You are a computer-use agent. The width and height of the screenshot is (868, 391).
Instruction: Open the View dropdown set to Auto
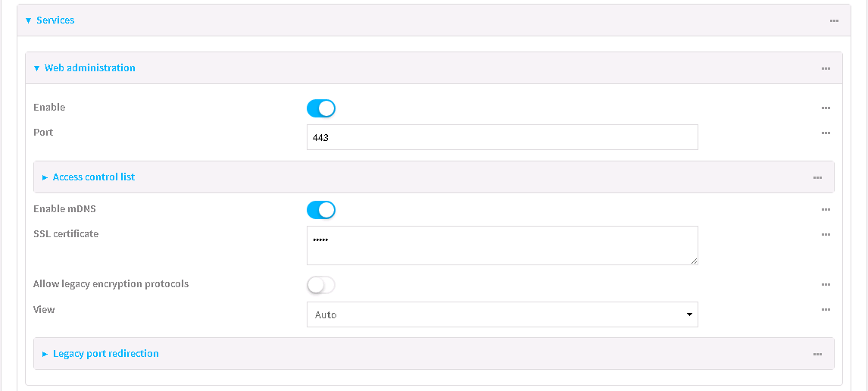tap(502, 314)
